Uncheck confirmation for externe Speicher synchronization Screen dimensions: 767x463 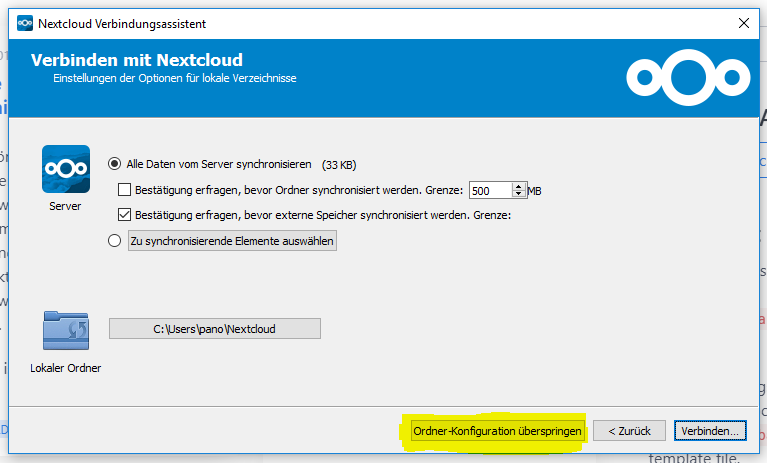point(125,214)
